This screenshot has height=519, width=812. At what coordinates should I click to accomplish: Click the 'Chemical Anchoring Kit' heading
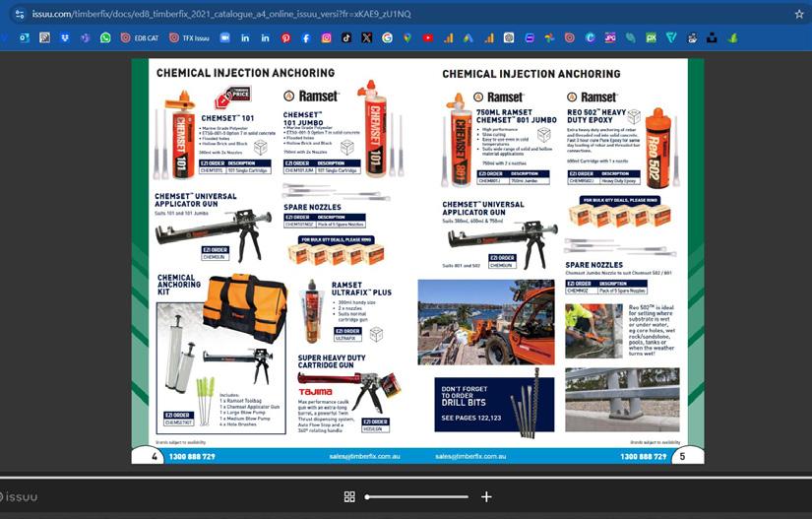click(x=179, y=285)
